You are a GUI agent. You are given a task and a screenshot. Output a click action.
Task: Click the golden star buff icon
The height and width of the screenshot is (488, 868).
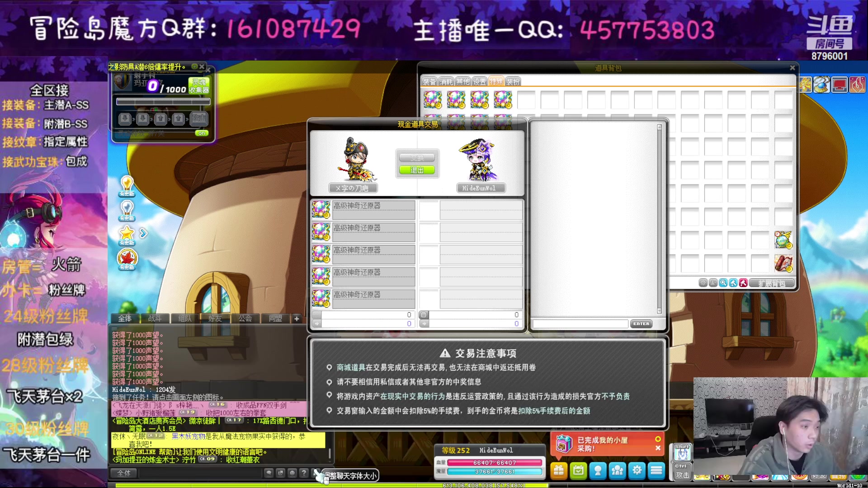pos(805,84)
